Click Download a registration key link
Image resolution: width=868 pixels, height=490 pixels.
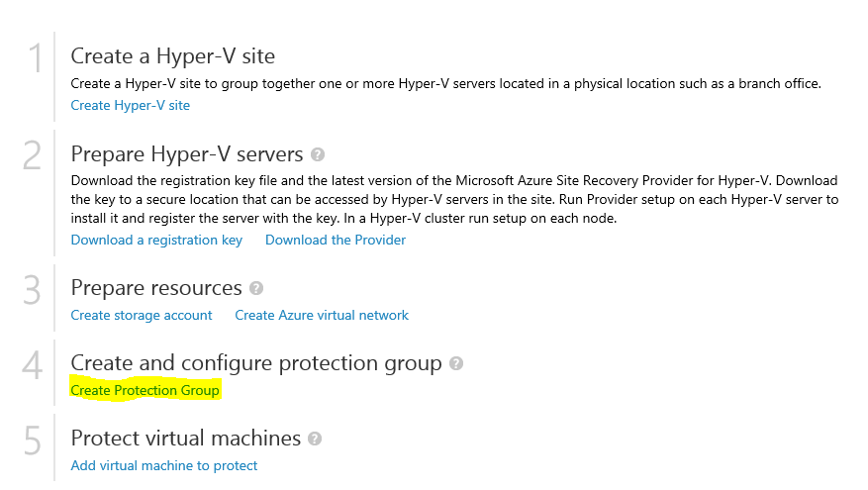(156, 240)
